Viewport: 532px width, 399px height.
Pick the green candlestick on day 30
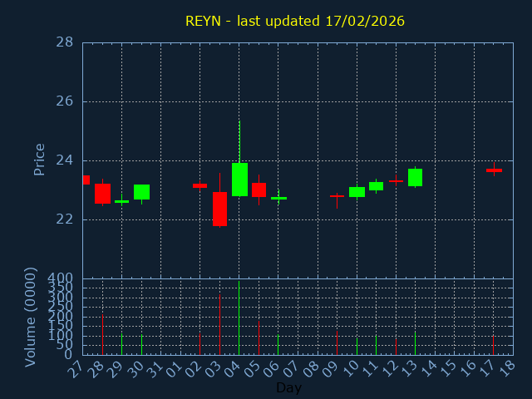(x=141, y=192)
